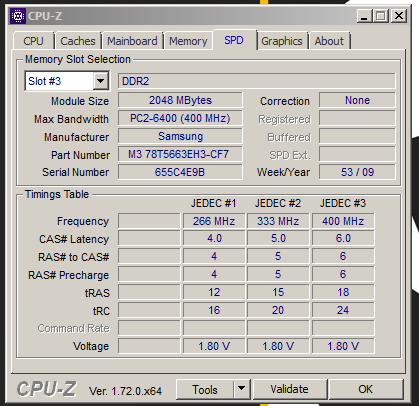Click the SPD tab

click(234, 40)
